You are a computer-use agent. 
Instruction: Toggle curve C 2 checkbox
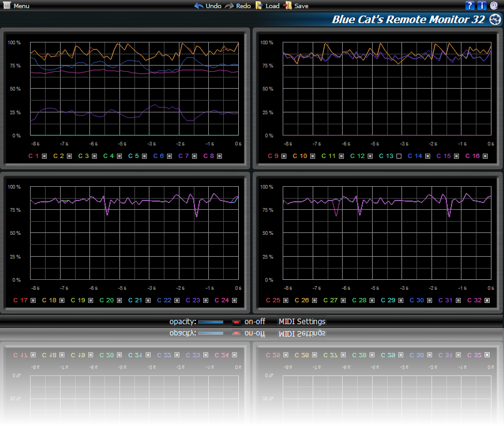[69, 156]
